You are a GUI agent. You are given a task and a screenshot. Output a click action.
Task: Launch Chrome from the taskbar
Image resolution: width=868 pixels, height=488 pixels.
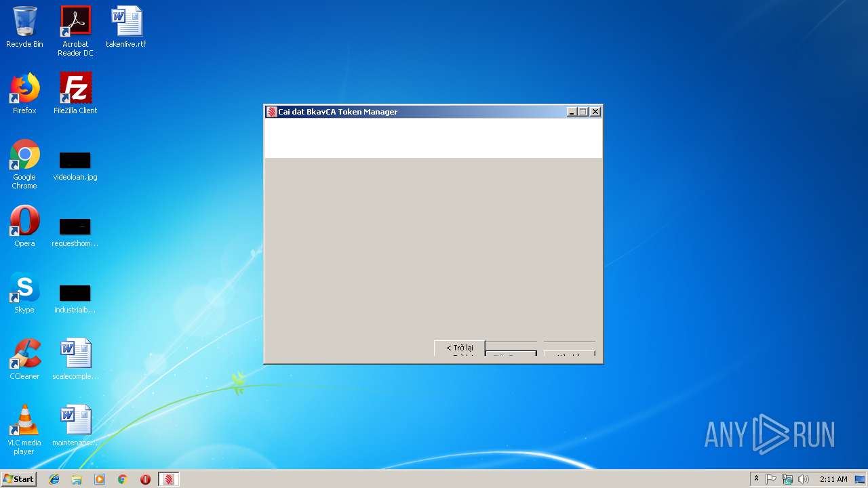pos(123,479)
